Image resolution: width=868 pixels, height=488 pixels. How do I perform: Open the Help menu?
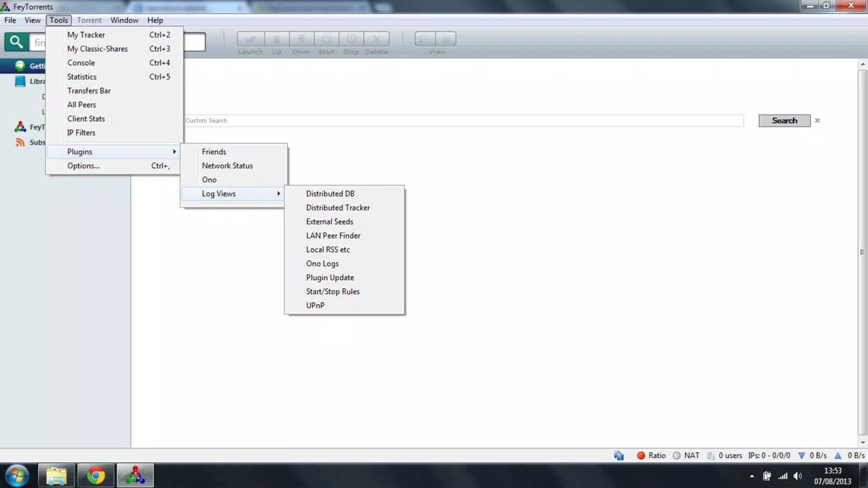(x=156, y=20)
